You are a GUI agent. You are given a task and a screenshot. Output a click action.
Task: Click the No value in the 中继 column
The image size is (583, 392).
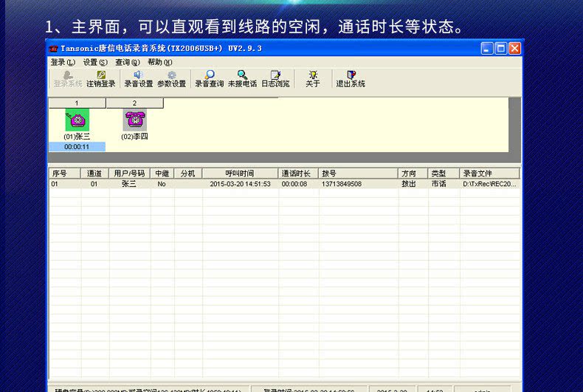[162, 184]
